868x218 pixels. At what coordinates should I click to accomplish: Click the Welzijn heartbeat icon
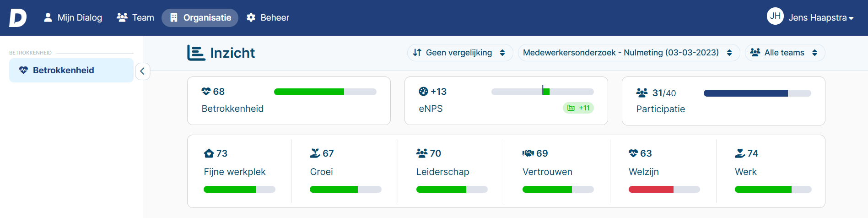[633, 153]
